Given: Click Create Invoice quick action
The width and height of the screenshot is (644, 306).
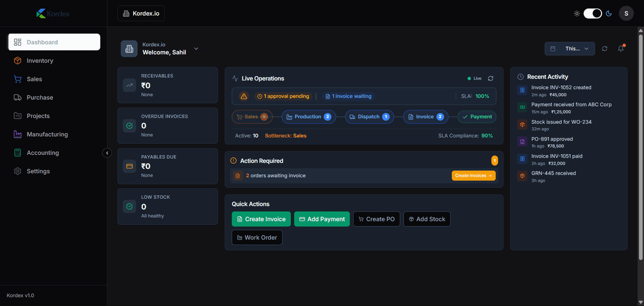Looking at the screenshot, I should [x=261, y=219].
